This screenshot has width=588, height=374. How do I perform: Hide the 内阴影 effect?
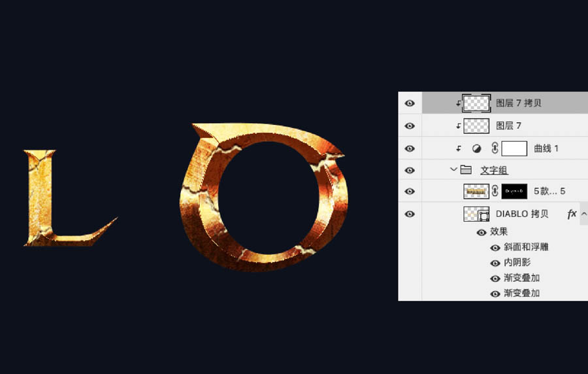click(x=495, y=263)
